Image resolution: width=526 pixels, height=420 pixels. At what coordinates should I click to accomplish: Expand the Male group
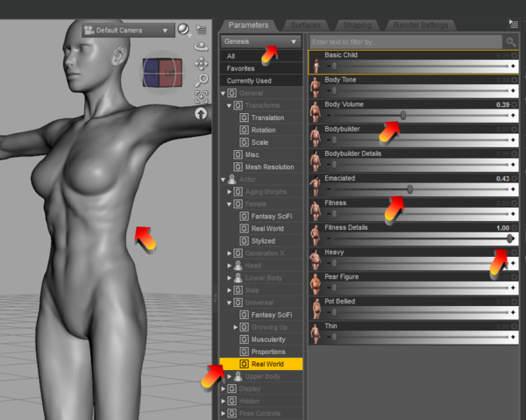point(229,290)
